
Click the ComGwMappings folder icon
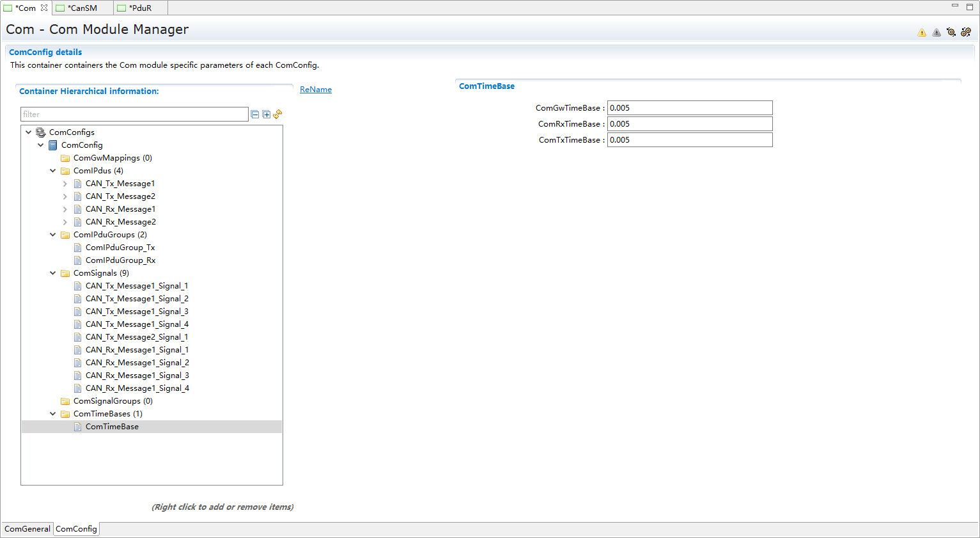tap(65, 158)
